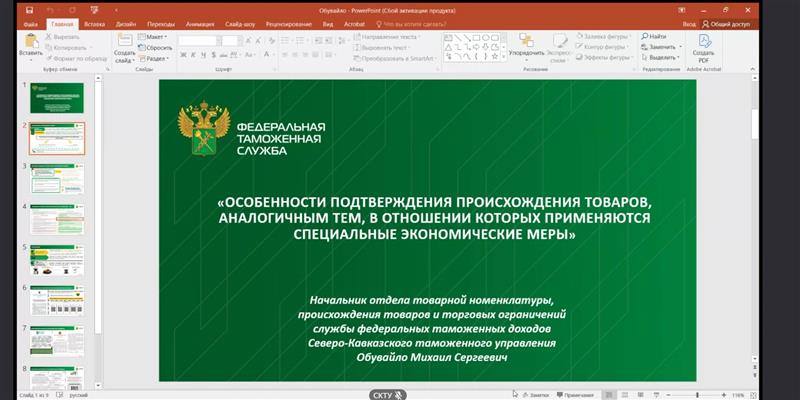
Task: Switch to the Insert (Вставка) ribbon tab
Action: 94,21
